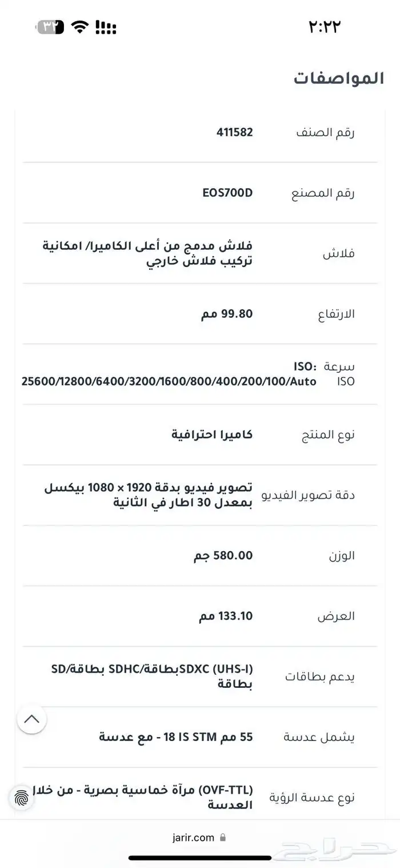Select the manufacturer number EOS700D

tap(227, 193)
